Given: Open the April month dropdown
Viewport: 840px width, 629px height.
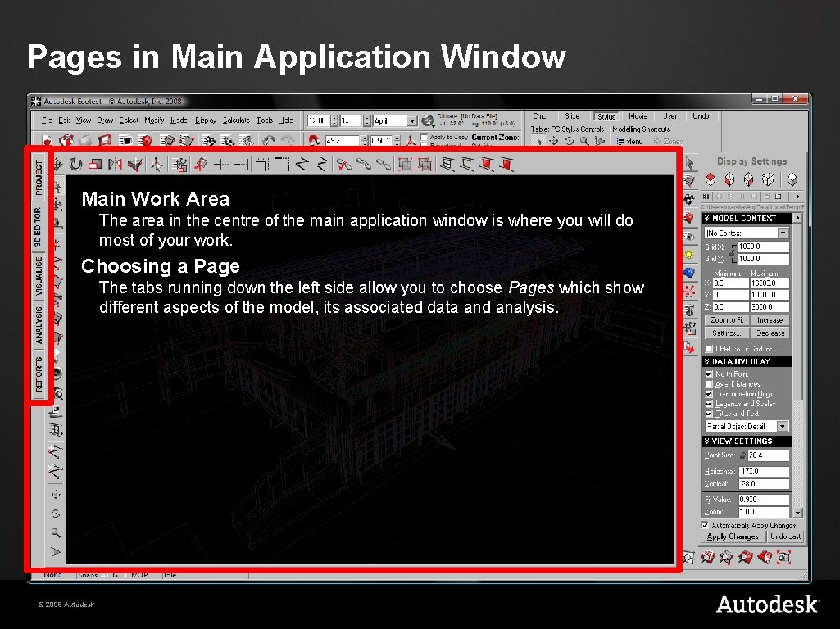Looking at the screenshot, I should click(x=414, y=120).
